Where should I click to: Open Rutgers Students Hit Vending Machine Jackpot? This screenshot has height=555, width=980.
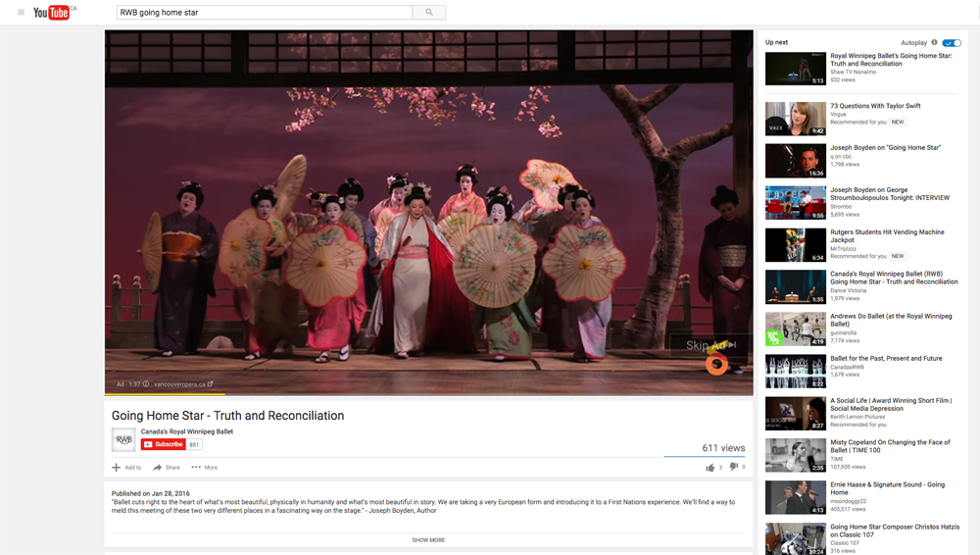point(887,236)
